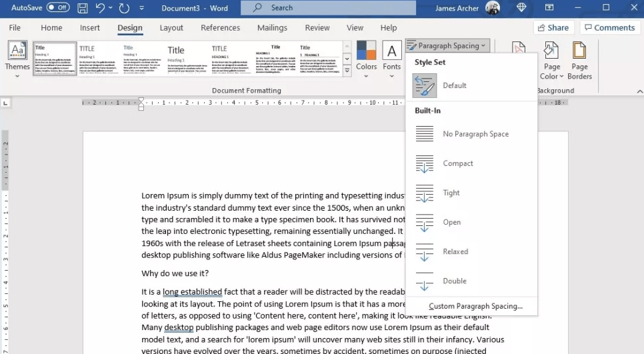This screenshot has height=354, width=644.
Task: Expand the style set gallery More arrow
Action: pyautogui.click(x=347, y=71)
